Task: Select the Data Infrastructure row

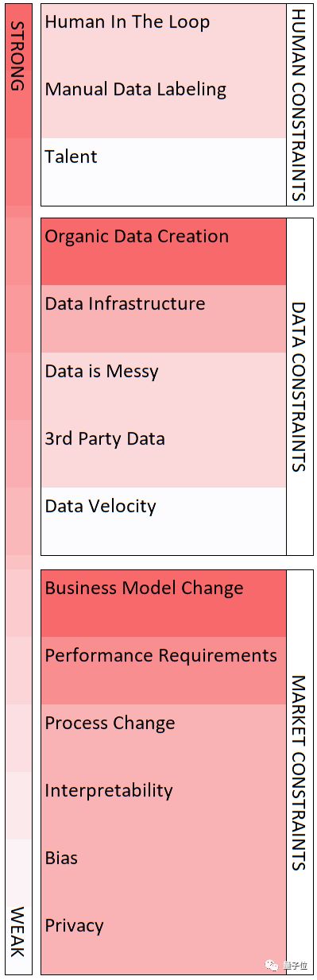Action: point(164,318)
